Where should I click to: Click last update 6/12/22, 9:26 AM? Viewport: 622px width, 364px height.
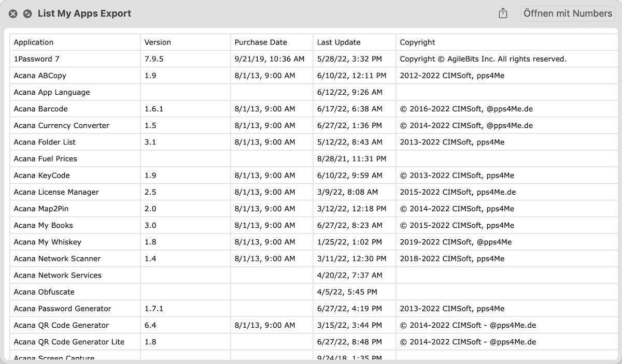355,92
